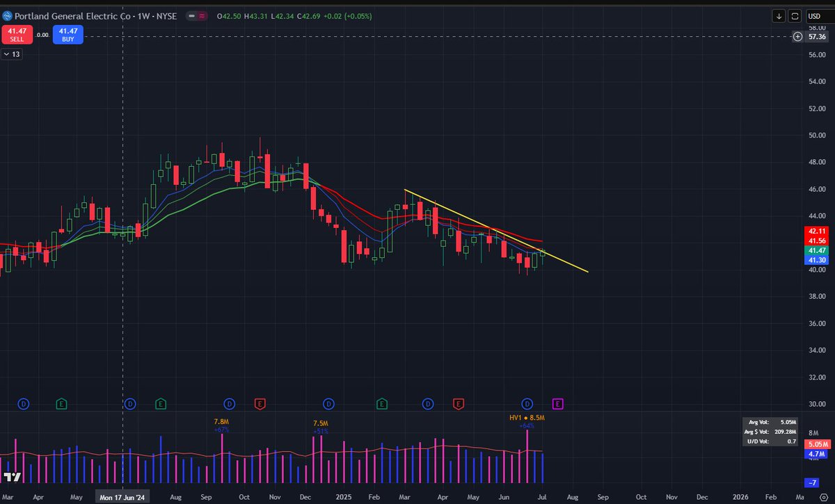Click the U/D Vol 0.7 stats row
835x504 pixels.
[772, 441]
